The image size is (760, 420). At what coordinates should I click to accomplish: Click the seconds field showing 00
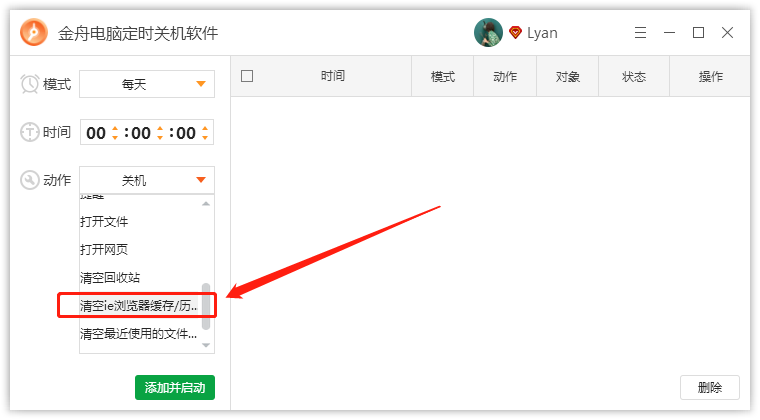[x=186, y=133]
